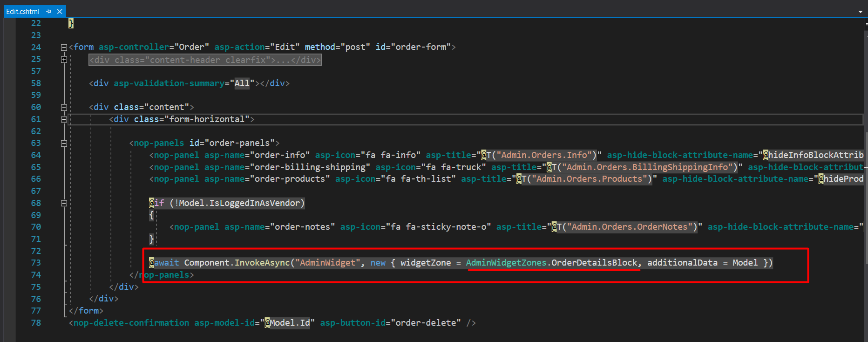Collapse the form element on line 24

tap(64, 47)
